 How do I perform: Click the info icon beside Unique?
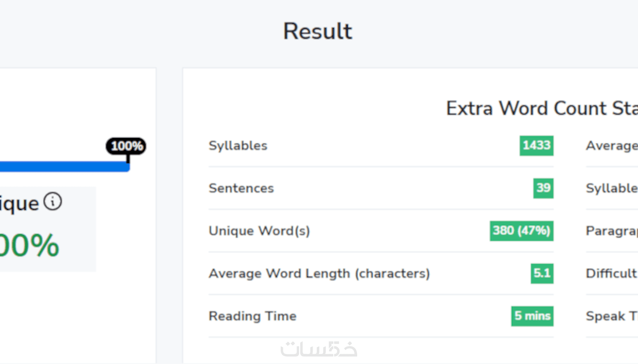pos(53,202)
